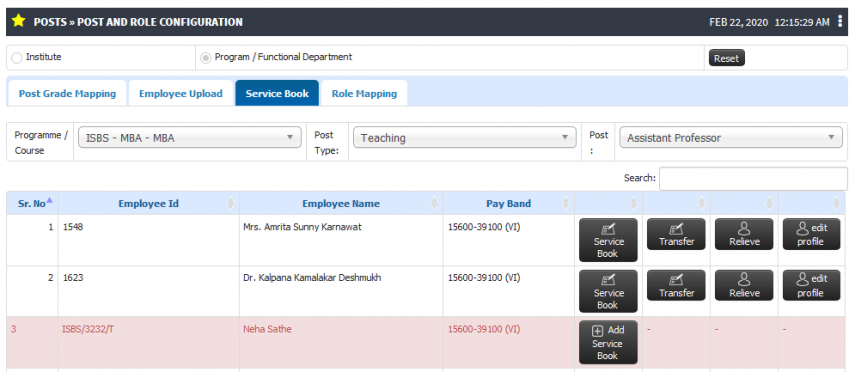
Task: Open the Service Book tab
Action: coord(277,93)
